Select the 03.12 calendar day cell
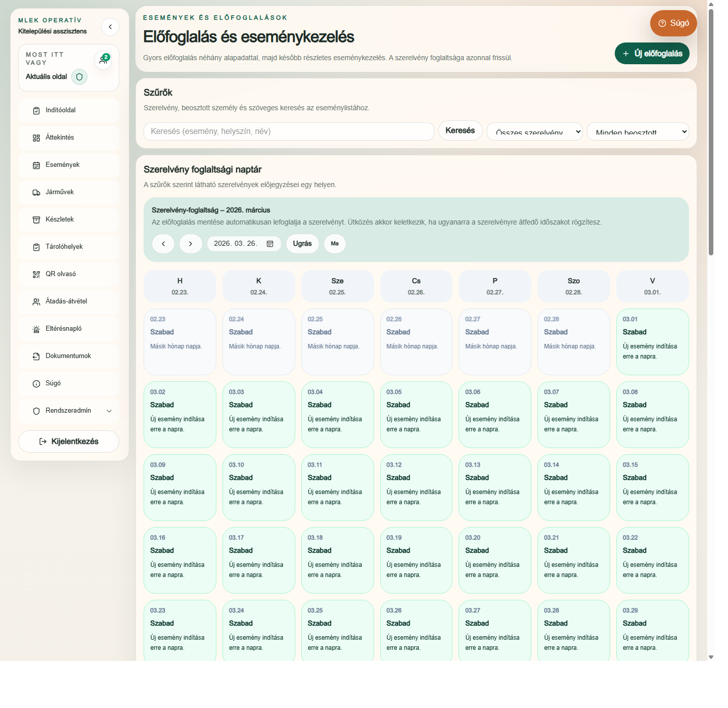 [416, 487]
